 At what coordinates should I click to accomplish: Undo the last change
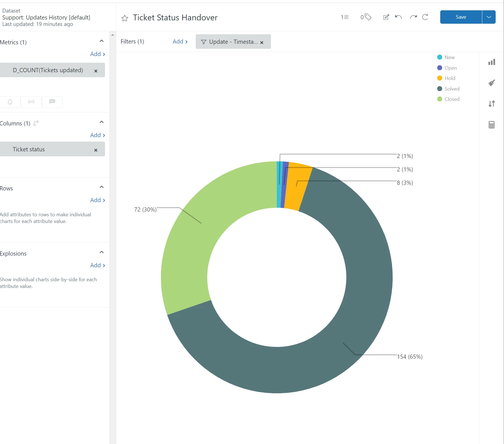coord(398,17)
